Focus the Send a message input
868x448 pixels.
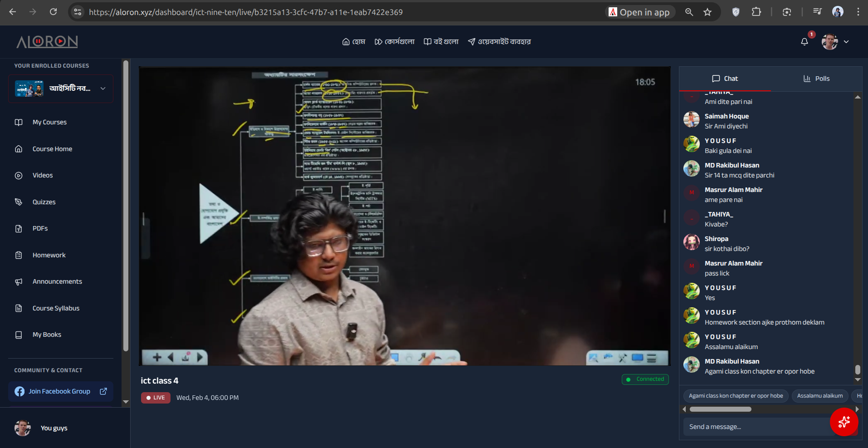point(756,427)
